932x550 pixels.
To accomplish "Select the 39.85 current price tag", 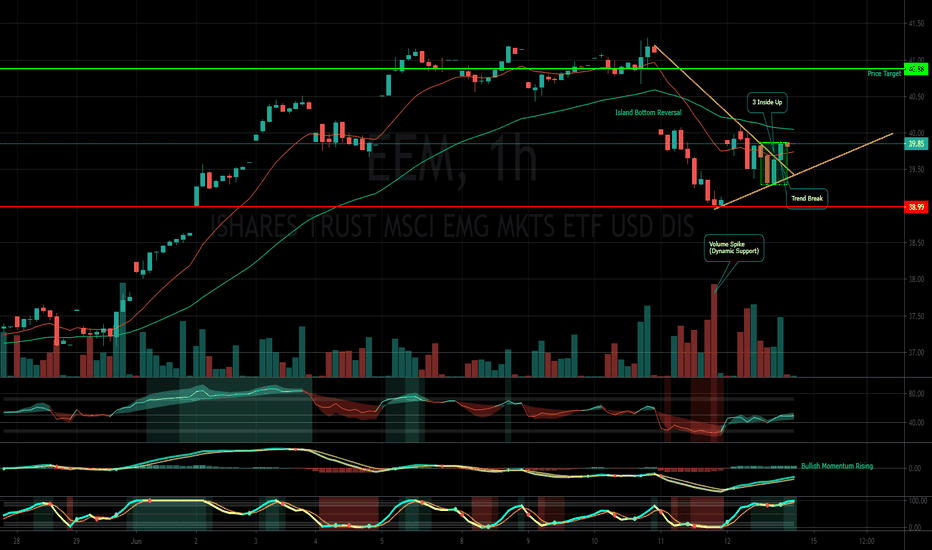I will coord(916,144).
